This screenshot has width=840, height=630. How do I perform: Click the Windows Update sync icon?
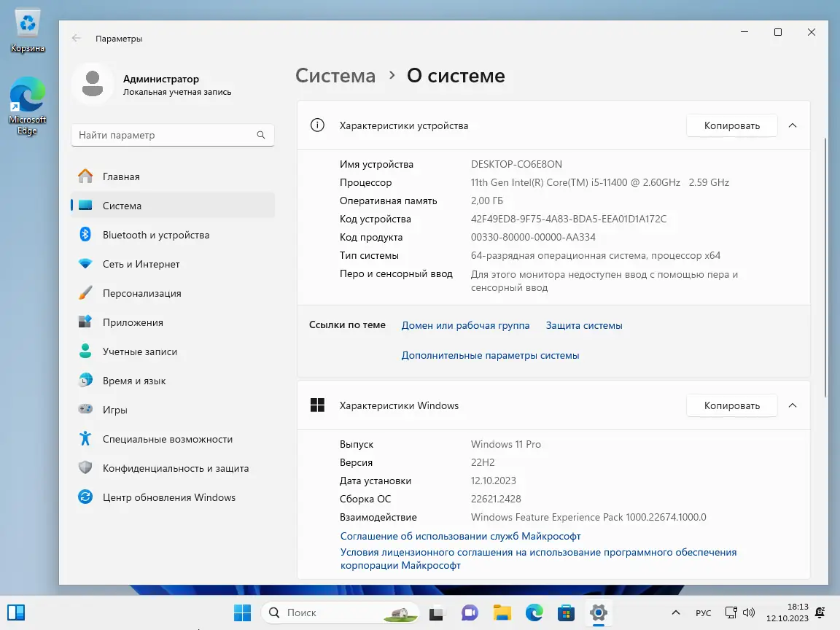coord(85,497)
